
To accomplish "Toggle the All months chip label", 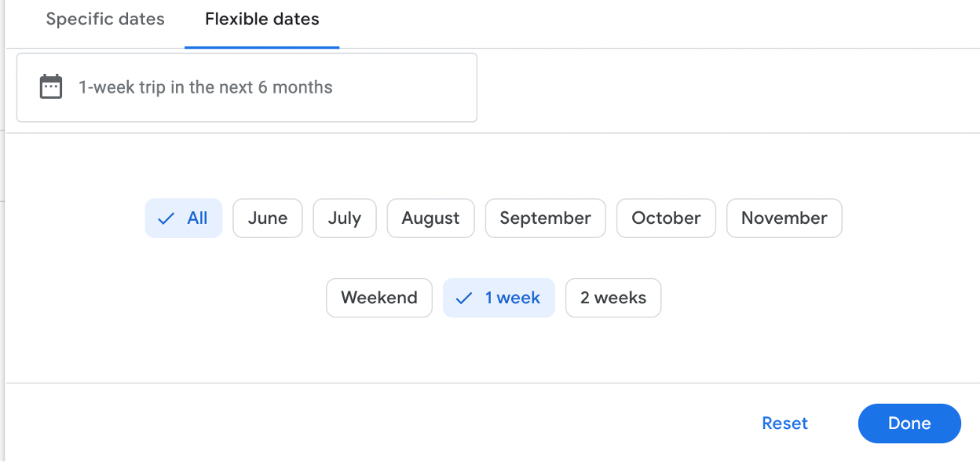I will coord(197,218).
